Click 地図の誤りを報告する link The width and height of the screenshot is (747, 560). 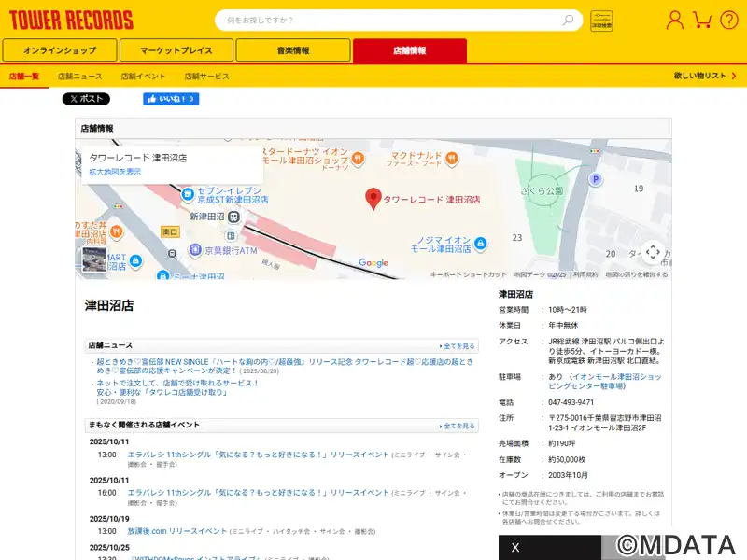(x=637, y=274)
